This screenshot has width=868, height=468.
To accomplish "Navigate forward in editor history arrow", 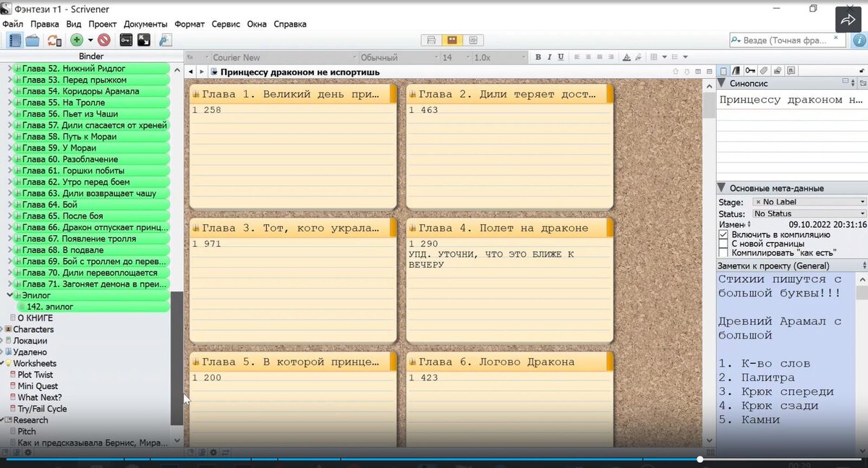I will (202, 72).
